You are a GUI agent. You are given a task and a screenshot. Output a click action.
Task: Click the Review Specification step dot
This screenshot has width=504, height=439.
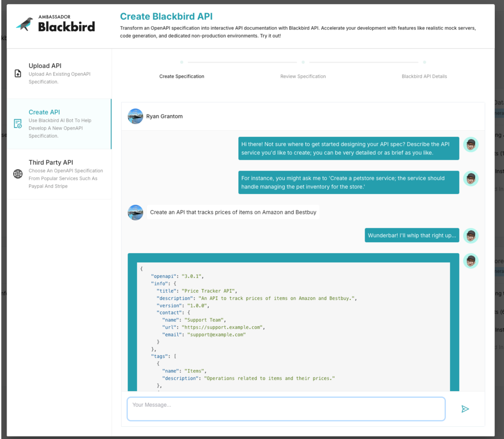[x=303, y=62]
